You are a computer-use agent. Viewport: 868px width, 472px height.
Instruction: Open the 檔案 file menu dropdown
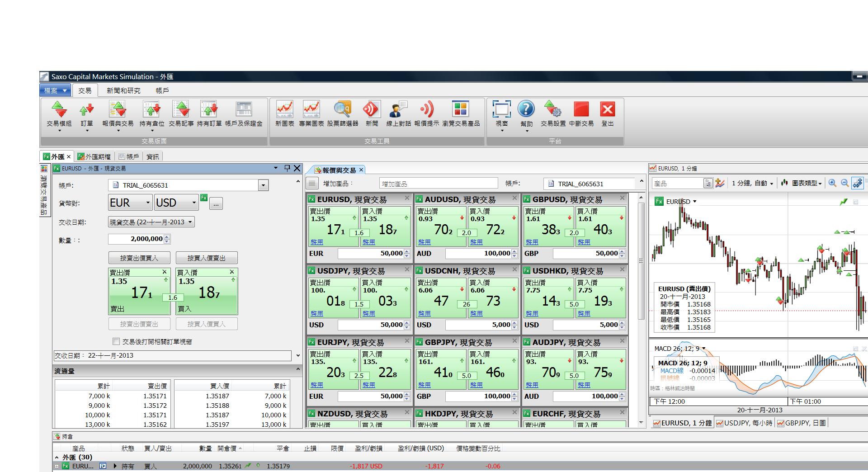(55, 90)
